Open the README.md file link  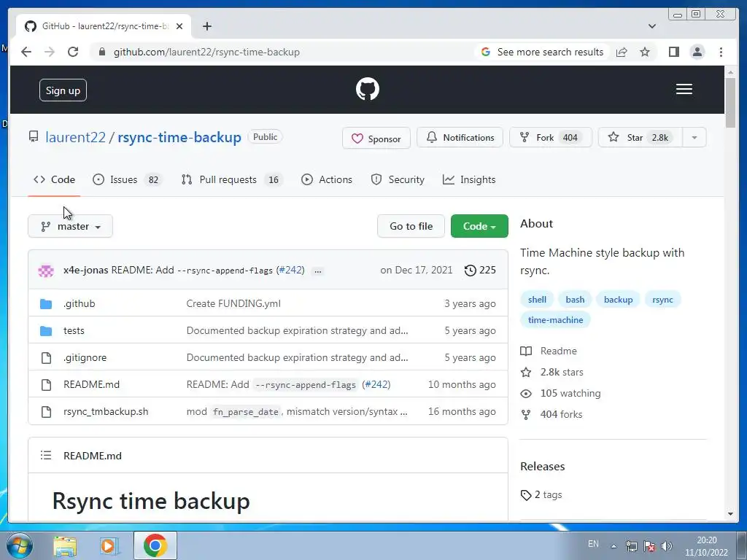(x=91, y=384)
